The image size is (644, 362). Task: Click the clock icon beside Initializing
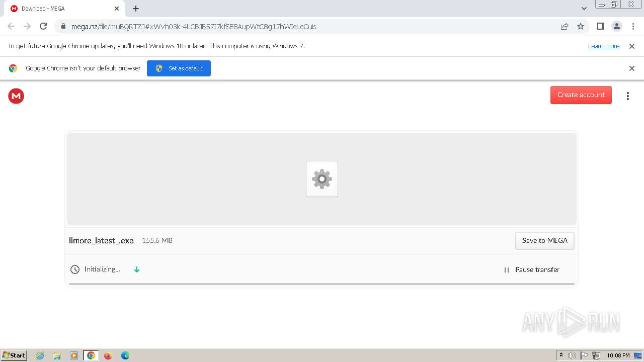(75, 269)
